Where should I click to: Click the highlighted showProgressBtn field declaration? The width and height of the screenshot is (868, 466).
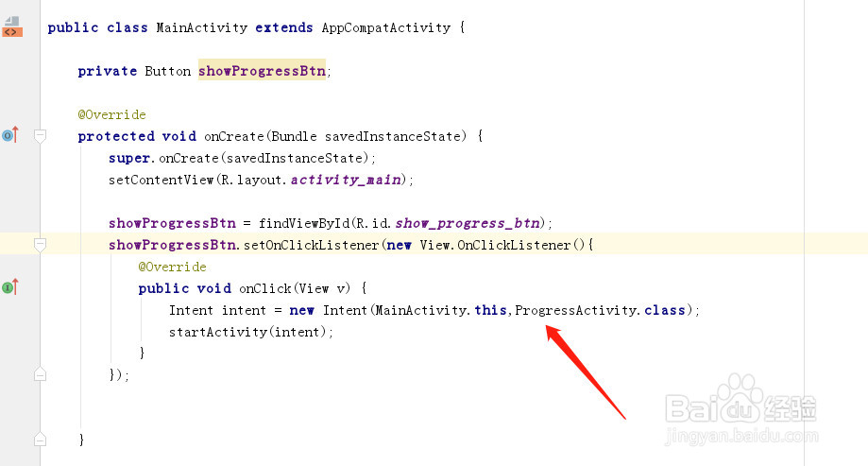click(x=262, y=71)
